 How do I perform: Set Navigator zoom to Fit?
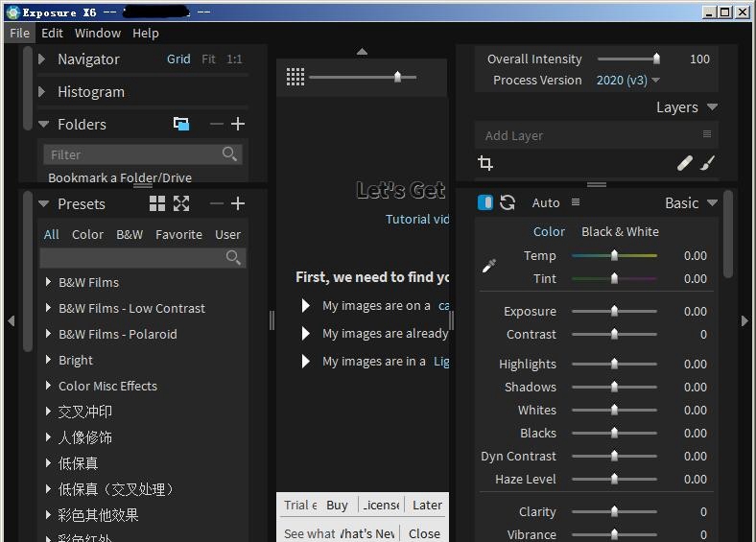(208, 59)
